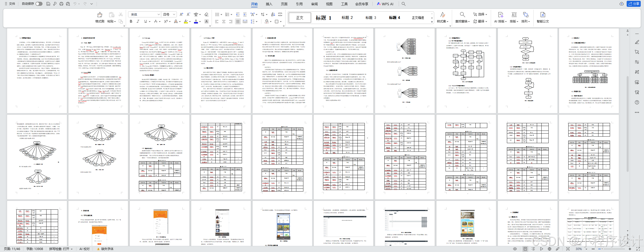Open the right sidebar pen edit icon
Screen dimensions: 644x252
click(x=637, y=42)
